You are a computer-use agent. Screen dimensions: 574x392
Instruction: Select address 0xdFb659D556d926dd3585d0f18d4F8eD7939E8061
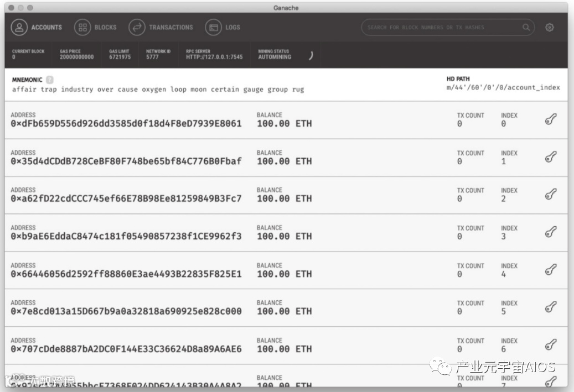tap(126, 124)
